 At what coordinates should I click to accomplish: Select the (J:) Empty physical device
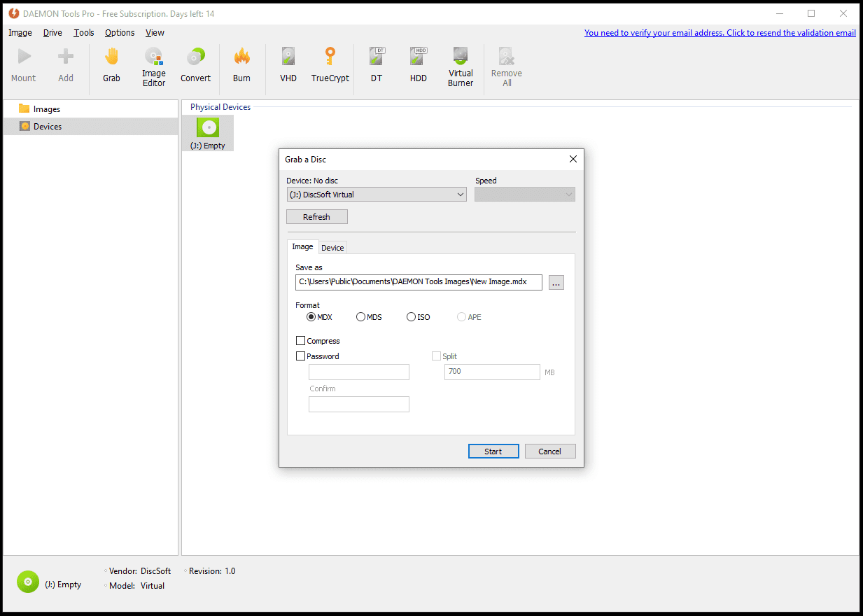208,133
